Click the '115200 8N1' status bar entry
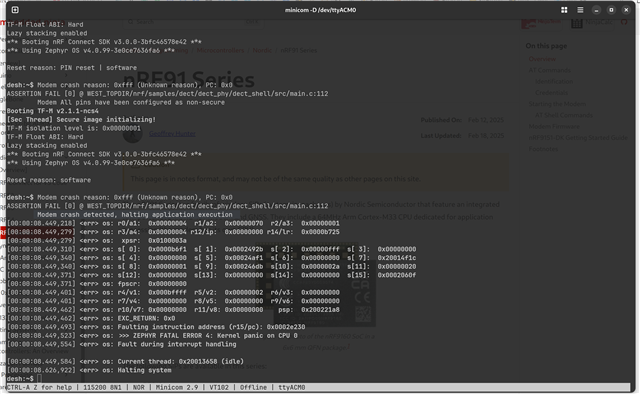 102,387
